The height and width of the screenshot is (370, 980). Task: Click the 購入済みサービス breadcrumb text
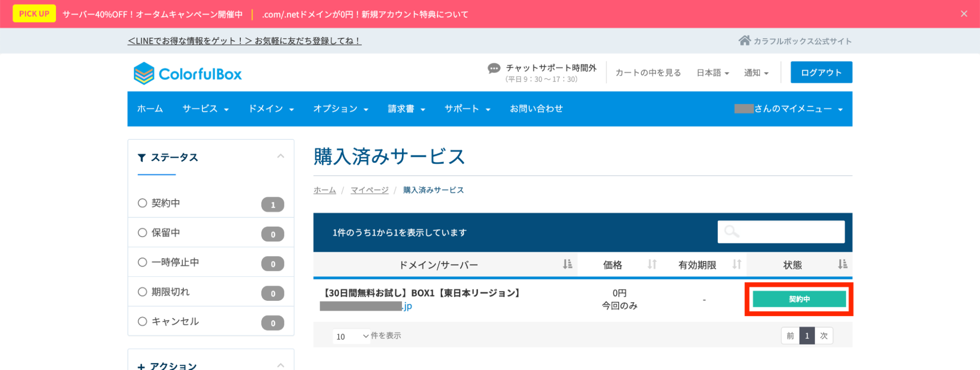433,190
